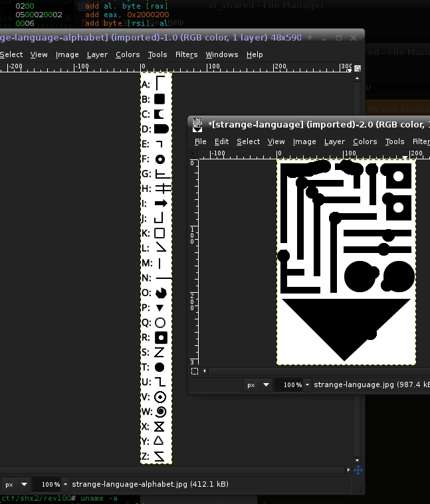Open Edit menu in strange-language window
This screenshot has width=430, height=504.
pyautogui.click(x=221, y=141)
